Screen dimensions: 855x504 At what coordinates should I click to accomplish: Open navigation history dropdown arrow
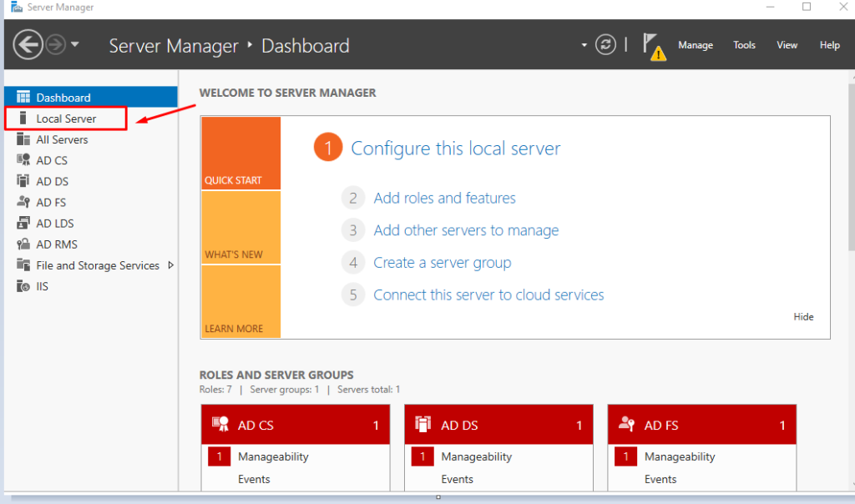(75, 45)
